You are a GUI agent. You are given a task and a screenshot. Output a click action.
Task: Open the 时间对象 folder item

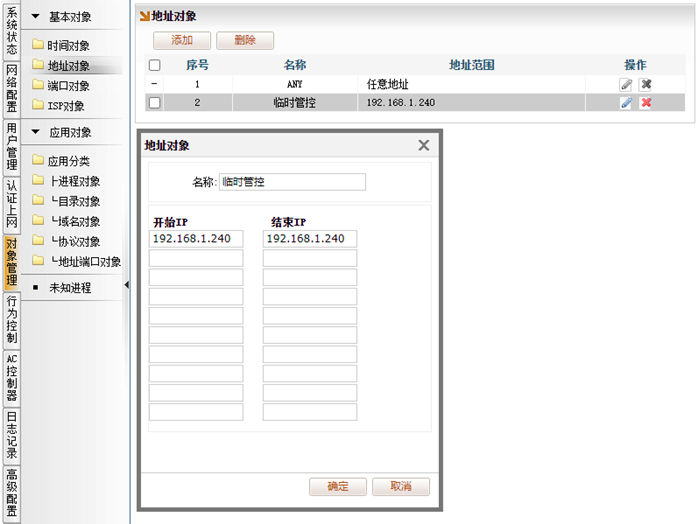pyautogui.click(x=68, y=46)
